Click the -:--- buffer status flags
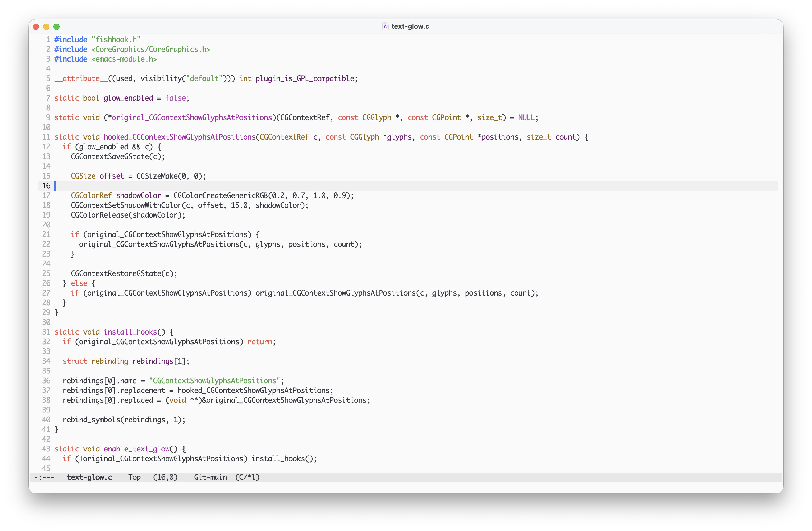Screen dimensions: 812x531 click(x=44, y=477)
